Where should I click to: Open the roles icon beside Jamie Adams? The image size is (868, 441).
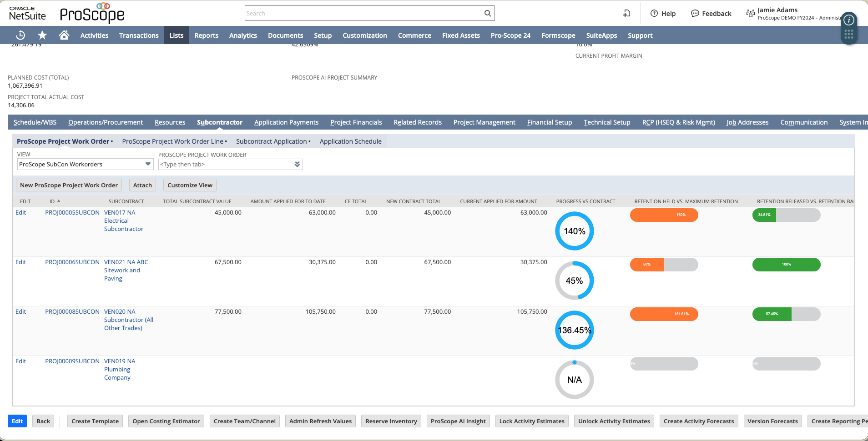tap(750, 13)
